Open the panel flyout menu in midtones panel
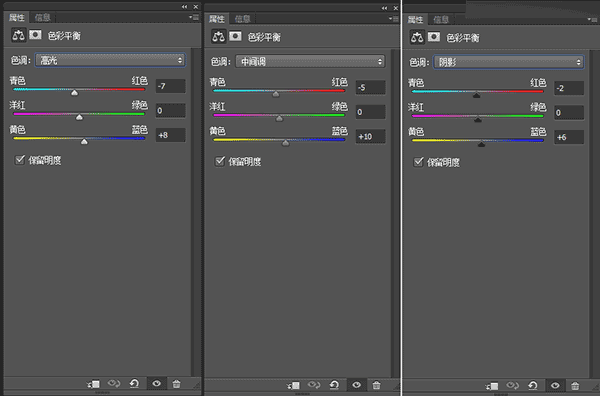This screenshot has height=396, width=600. 393,18
